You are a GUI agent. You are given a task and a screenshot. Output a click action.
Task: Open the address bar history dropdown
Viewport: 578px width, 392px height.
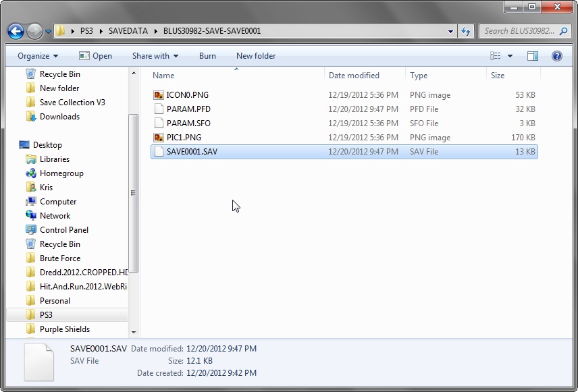(450, 31)
